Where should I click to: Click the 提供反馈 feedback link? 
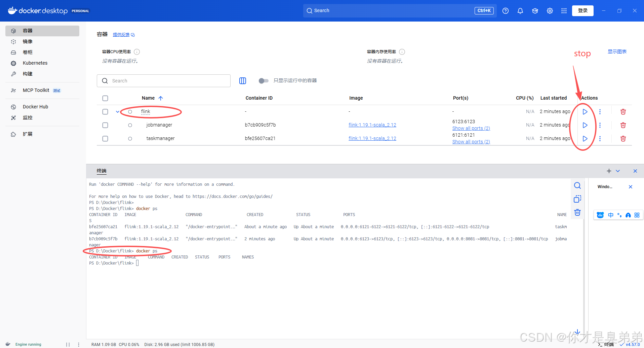(x=124, y=35)
